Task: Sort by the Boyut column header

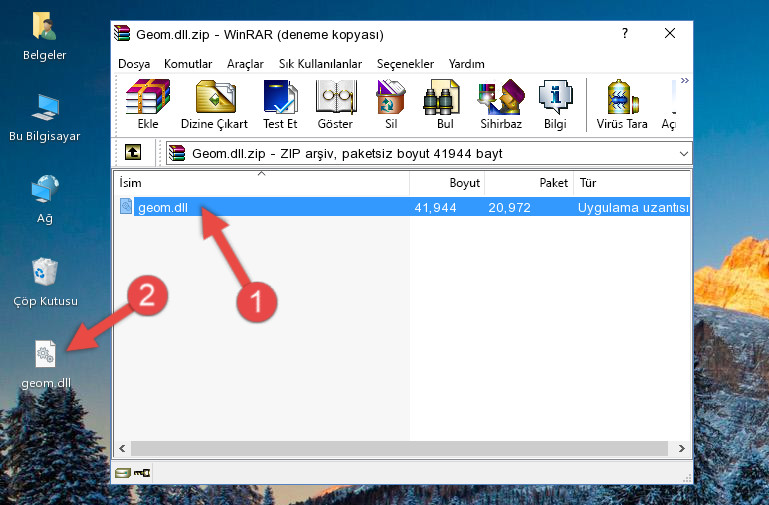Action: (447, 183)
